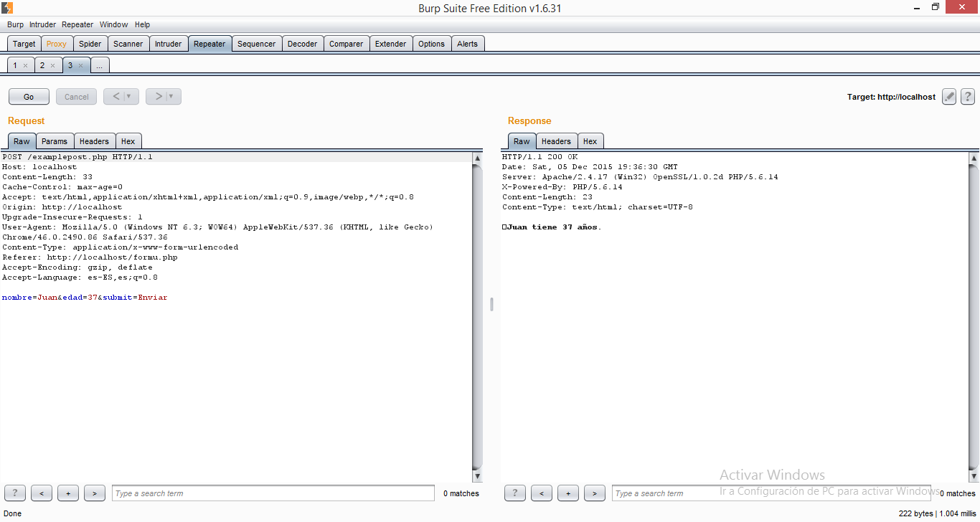Switch to the Options tab
The image size is (980, 522).
point(432,44)
